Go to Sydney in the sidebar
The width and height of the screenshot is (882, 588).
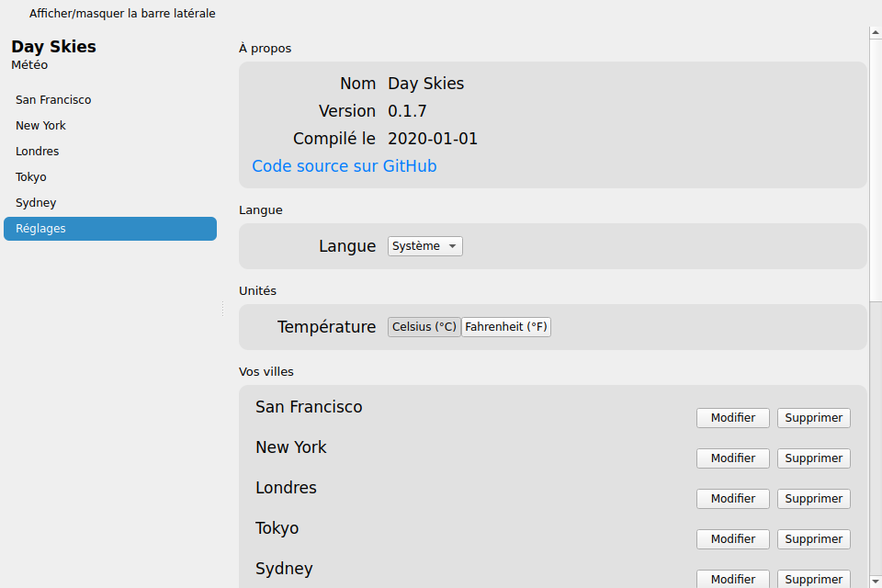point(110,202)
